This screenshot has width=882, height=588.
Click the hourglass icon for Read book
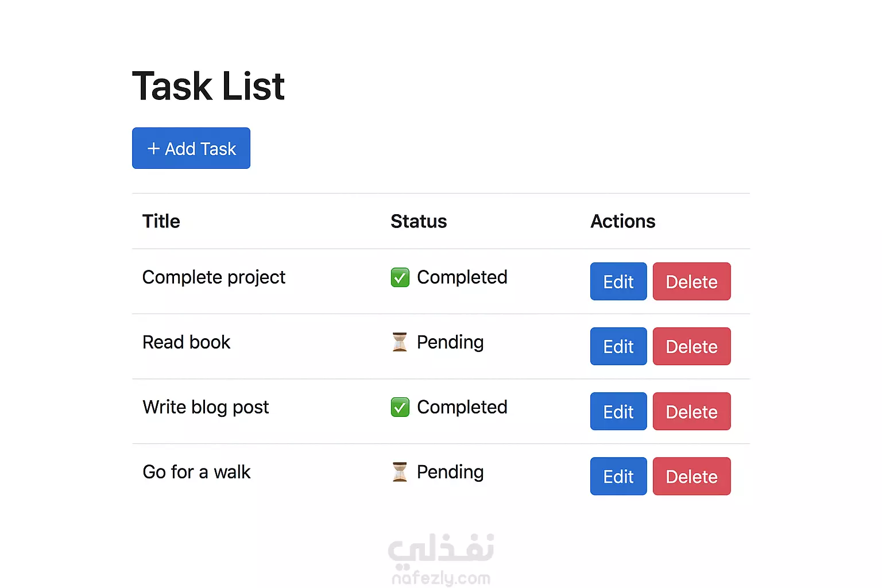(x=400, y=342)
